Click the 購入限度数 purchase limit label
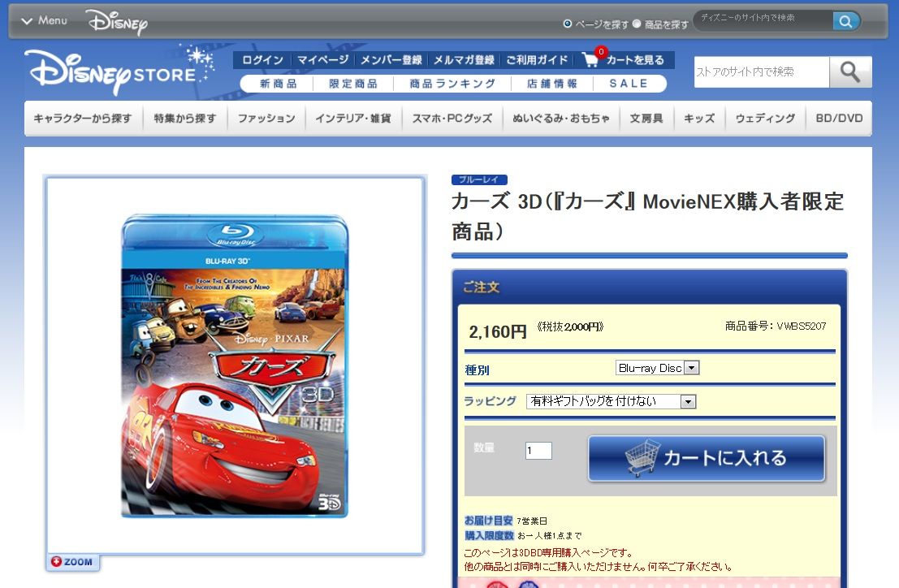This screenshot has width=899, height=588. tap(489, 535)
